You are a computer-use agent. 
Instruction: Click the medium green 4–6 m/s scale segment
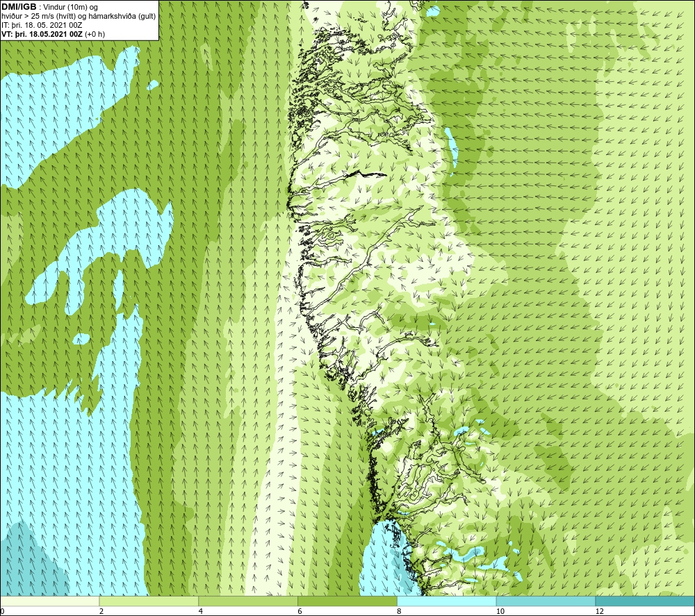coord(248,601)
